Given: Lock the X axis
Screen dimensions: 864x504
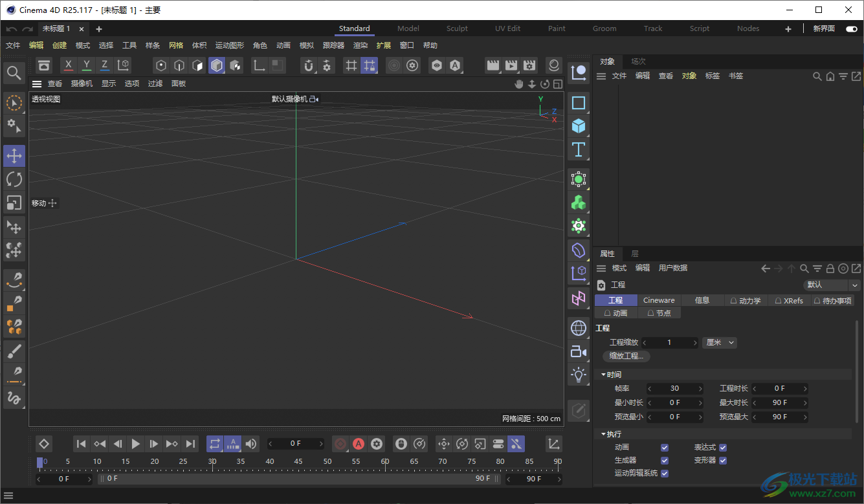Looking at the screenshot, I should point(69,65).
